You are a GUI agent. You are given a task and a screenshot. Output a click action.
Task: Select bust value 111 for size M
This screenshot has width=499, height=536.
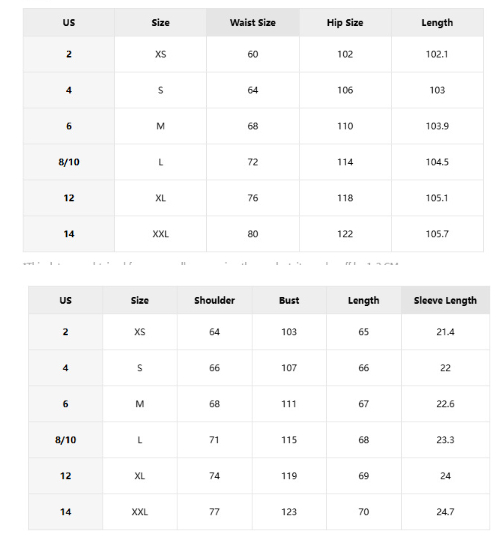[289, 404]
